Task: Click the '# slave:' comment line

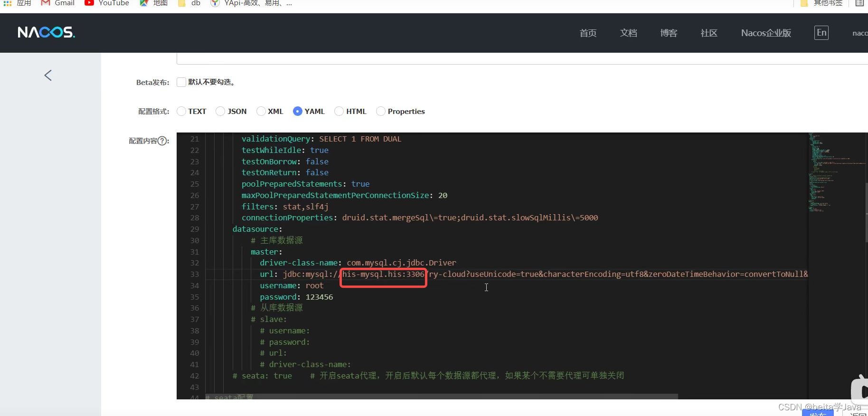Action: click(269, 319)
